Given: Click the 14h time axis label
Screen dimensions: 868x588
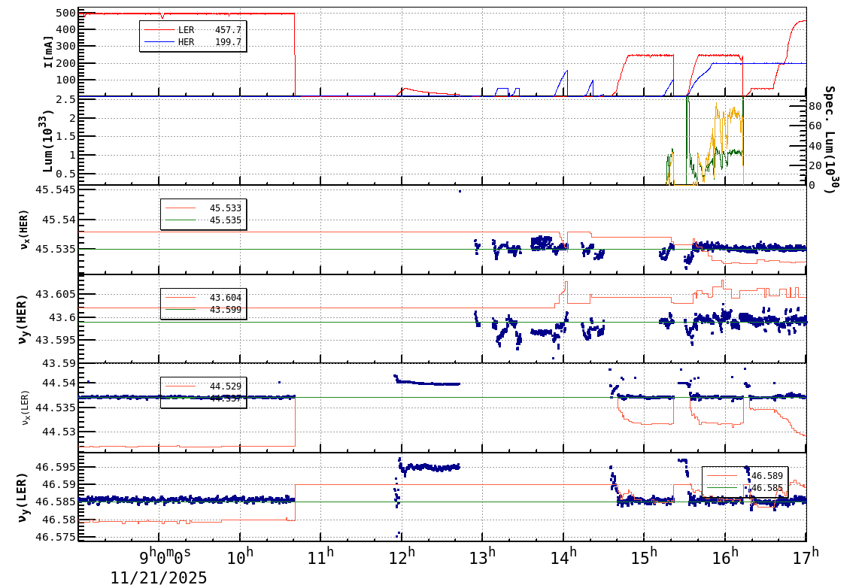Looking at the screenshot, I should click(563, 556).
